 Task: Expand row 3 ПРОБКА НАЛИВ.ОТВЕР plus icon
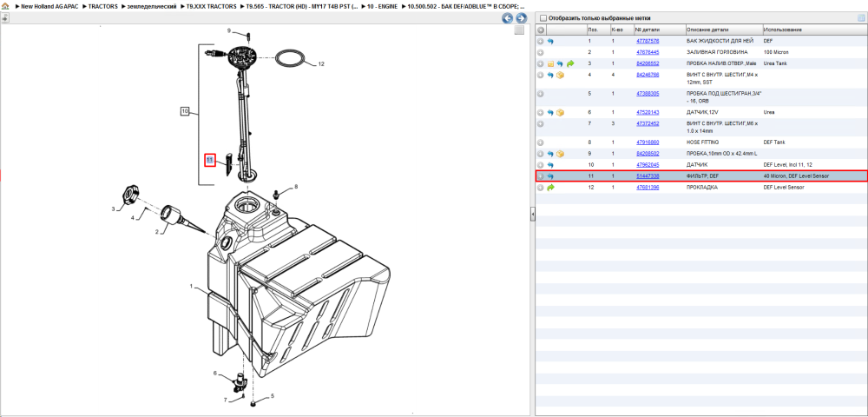pyautogui.click(x=540, y=63)
